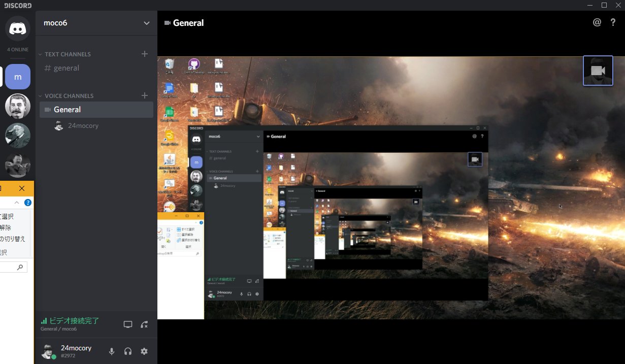
Task: Click the search magnifier in left-edge Explorer window
Action: tap(20, 267)
